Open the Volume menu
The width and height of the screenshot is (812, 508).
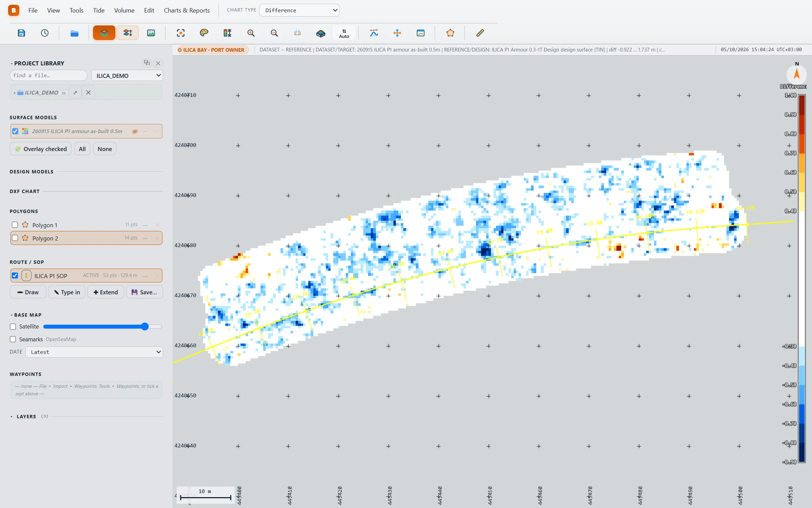124,10
